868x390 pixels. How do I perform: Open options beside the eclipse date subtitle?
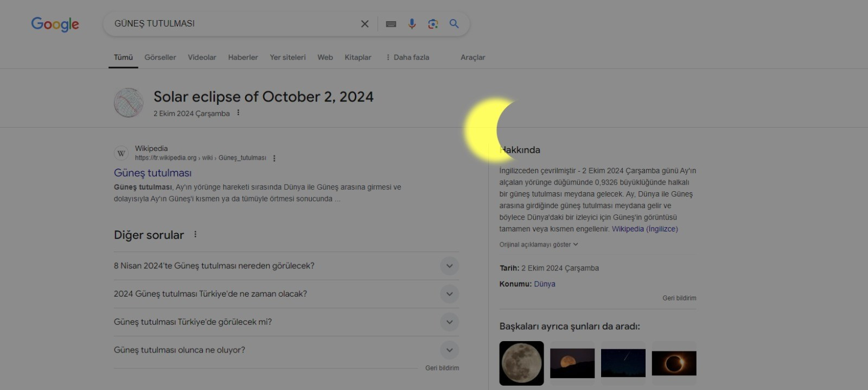click(x=238, y=113)
